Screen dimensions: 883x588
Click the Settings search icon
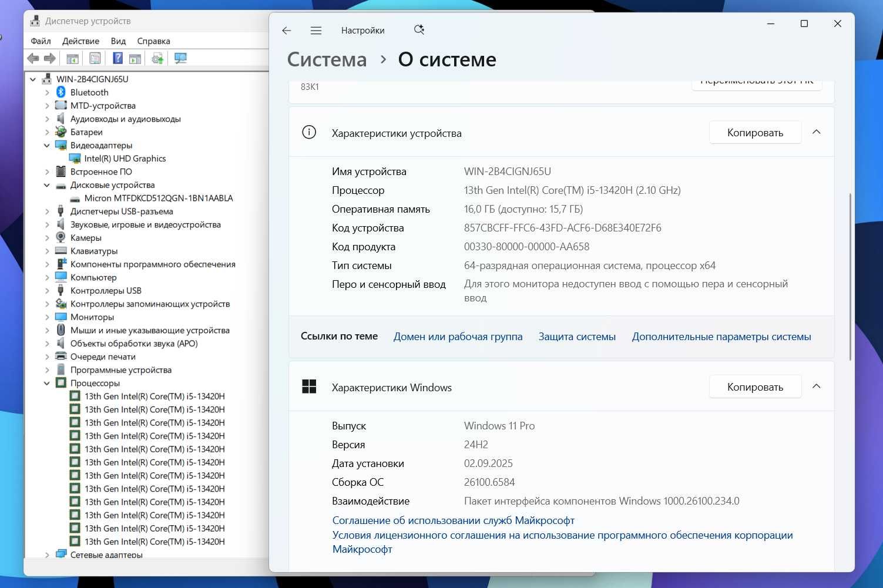click(419, 30)
